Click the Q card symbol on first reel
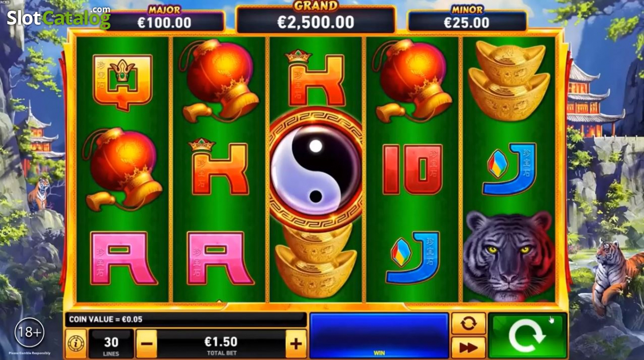Screen dimensions: 644x360 coord(123,82)
